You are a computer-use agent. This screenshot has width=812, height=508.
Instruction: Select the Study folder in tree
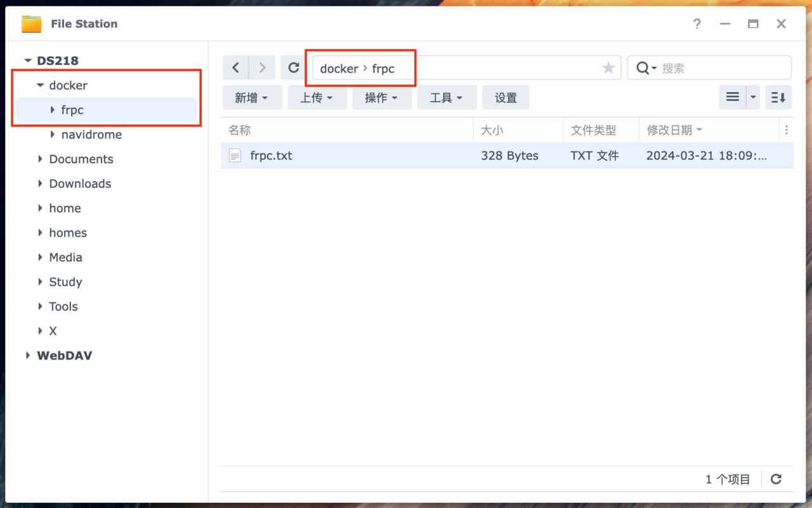(65, 282)
